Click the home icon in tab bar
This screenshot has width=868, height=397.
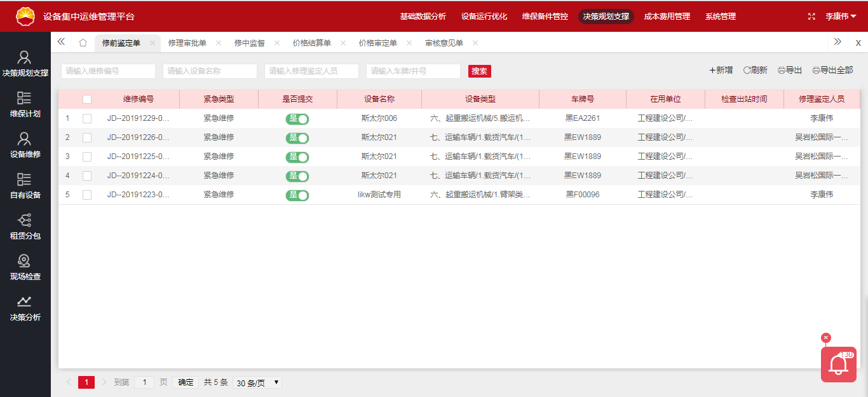point(83,43)
